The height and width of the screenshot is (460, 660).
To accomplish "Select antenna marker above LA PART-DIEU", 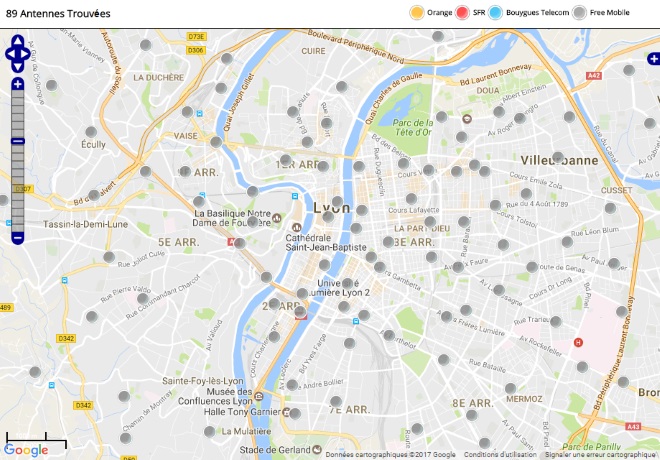I will point(430,221).
